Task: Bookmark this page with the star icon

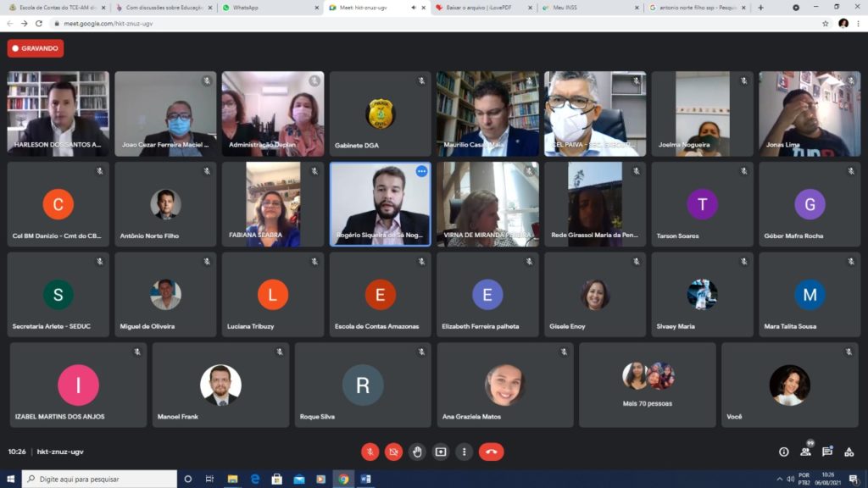Action: (825, 24)
